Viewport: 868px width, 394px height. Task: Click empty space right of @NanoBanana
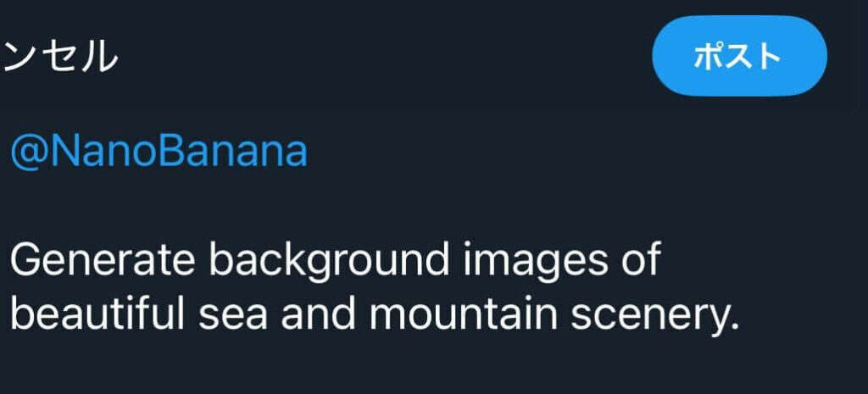[x=551, y=153]
